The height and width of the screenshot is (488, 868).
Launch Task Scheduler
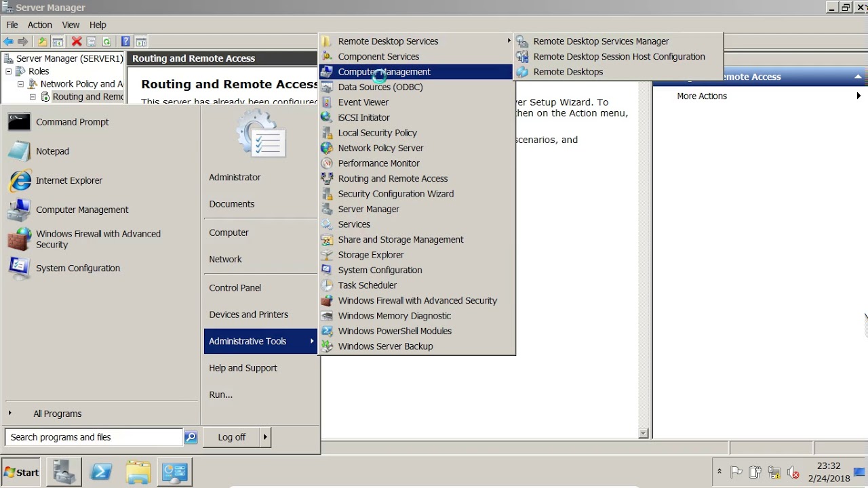coord(417,285)
